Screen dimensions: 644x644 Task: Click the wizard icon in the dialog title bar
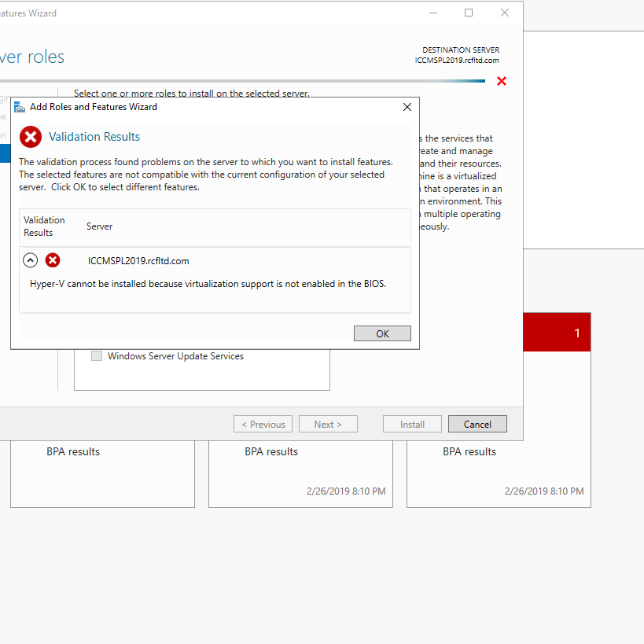(20, 107)
